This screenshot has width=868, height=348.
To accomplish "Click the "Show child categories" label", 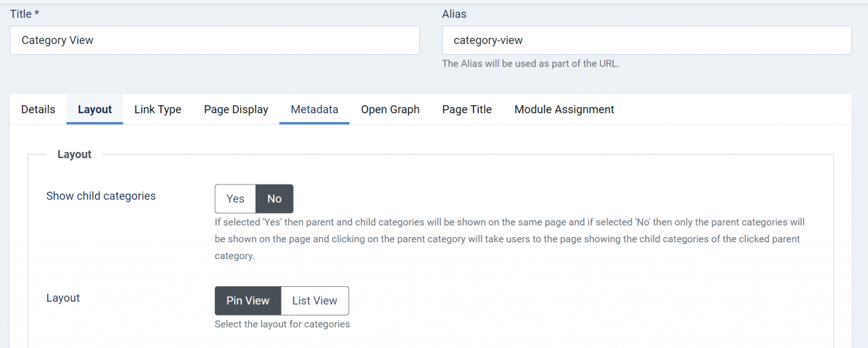I will [x=101, y=196].
